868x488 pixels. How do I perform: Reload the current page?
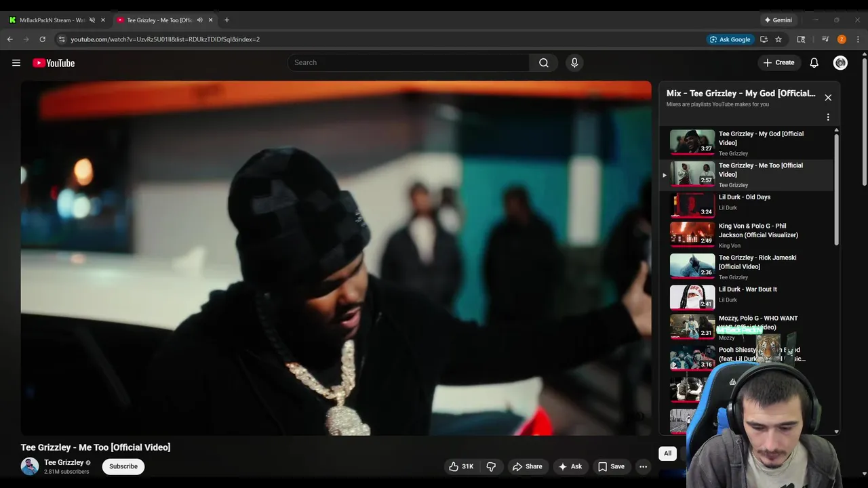coord(42,39)
